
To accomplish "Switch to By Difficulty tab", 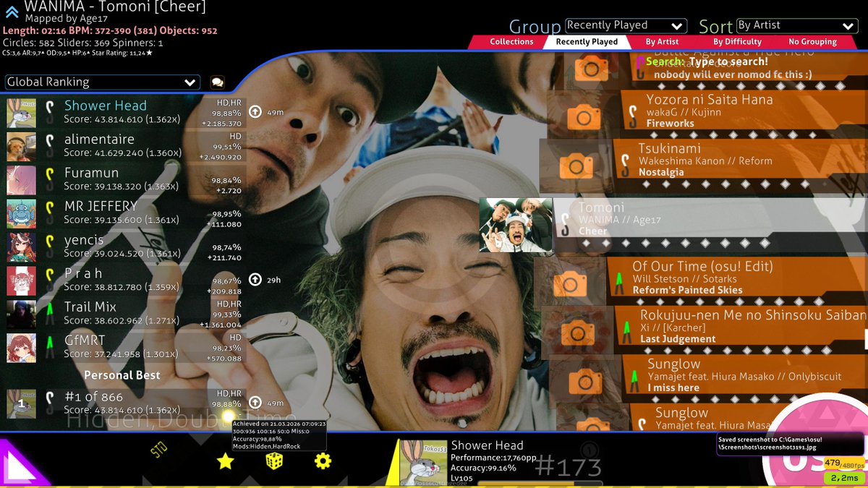I will (x=737, y=42).
